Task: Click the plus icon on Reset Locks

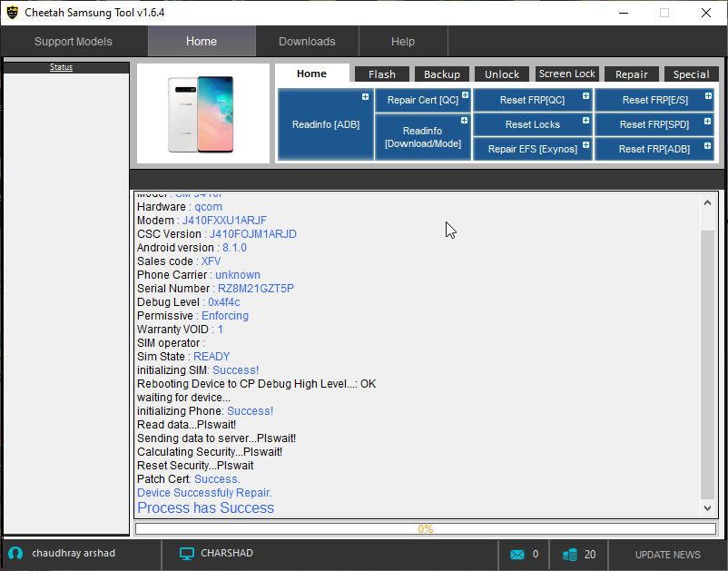Action: point(585,120)
